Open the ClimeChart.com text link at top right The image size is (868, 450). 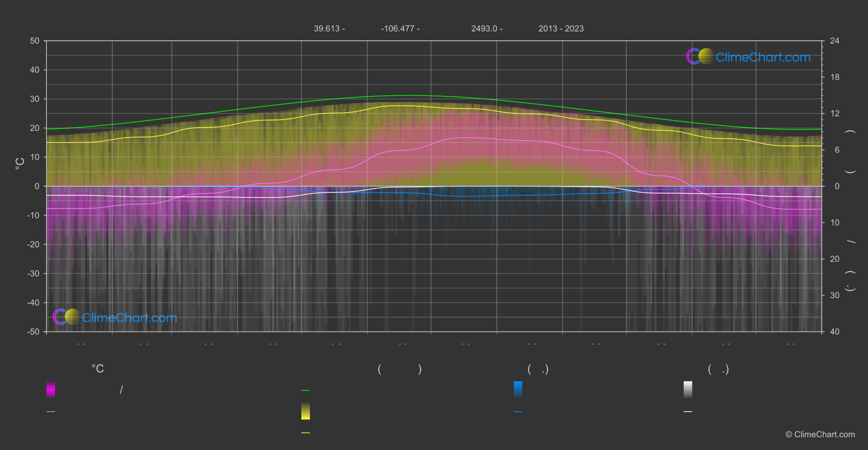(x=763, y=57)
